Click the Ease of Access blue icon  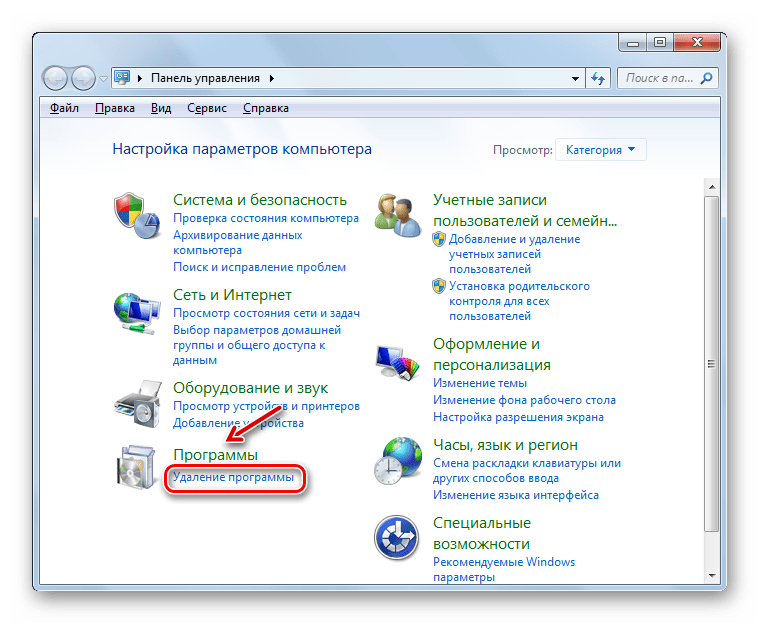coord(396,538)
